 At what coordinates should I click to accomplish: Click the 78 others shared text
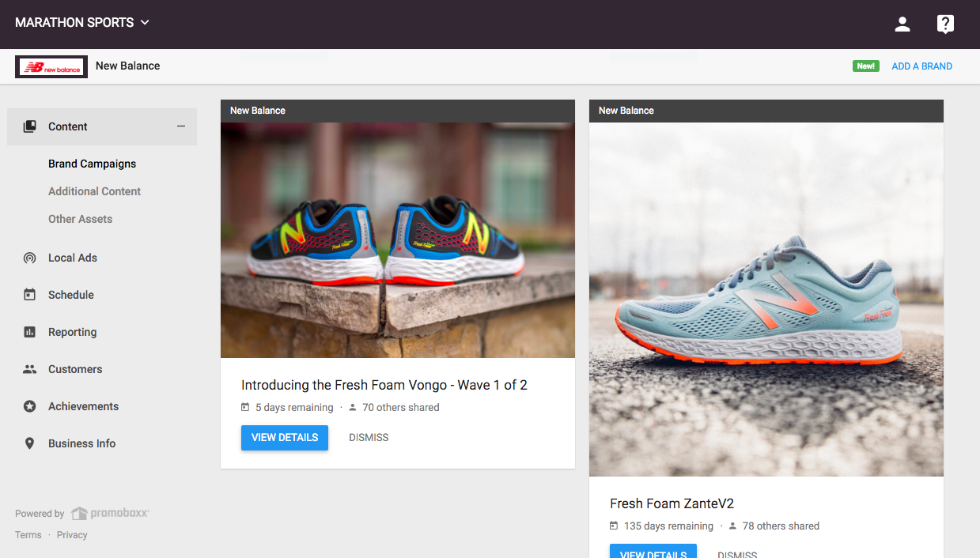click(x=781, y=526)
